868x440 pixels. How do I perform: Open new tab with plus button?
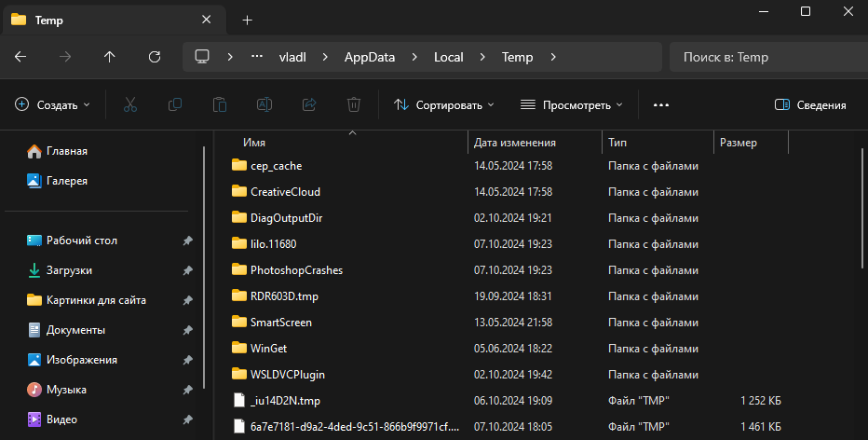(248, 20)
